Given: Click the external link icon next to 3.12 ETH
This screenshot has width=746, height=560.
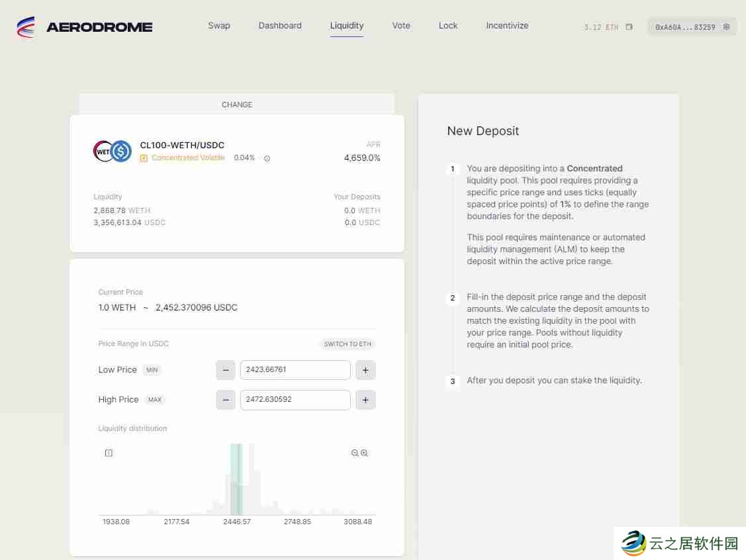Looking at the screenshot, I should (628, 26).
